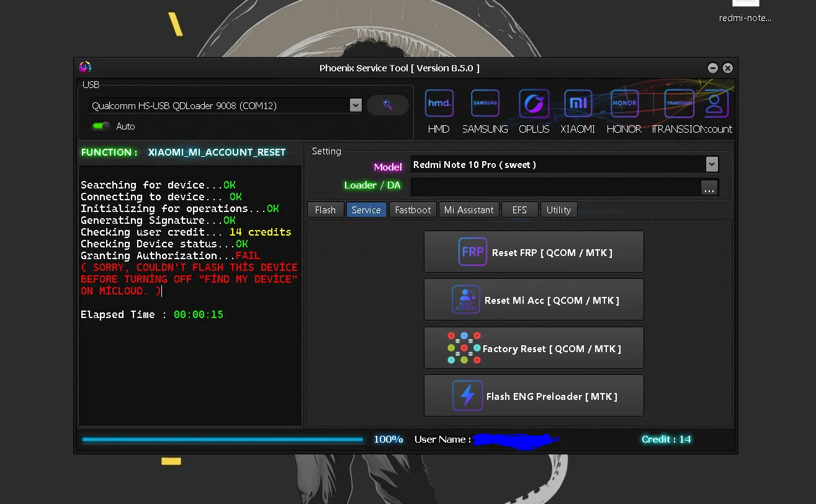Image resolution: width=816 pixels, height=504 pixels.
Task: Click Reset FRP [QCOM / MTK] button
Action: [534, 252]
